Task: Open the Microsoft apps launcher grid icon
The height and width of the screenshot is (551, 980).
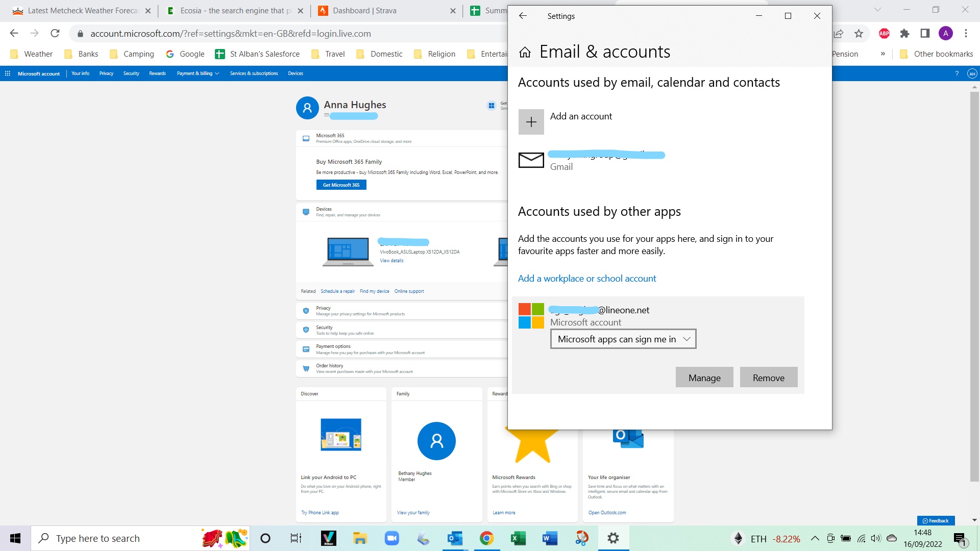Action: pos(8,73)
